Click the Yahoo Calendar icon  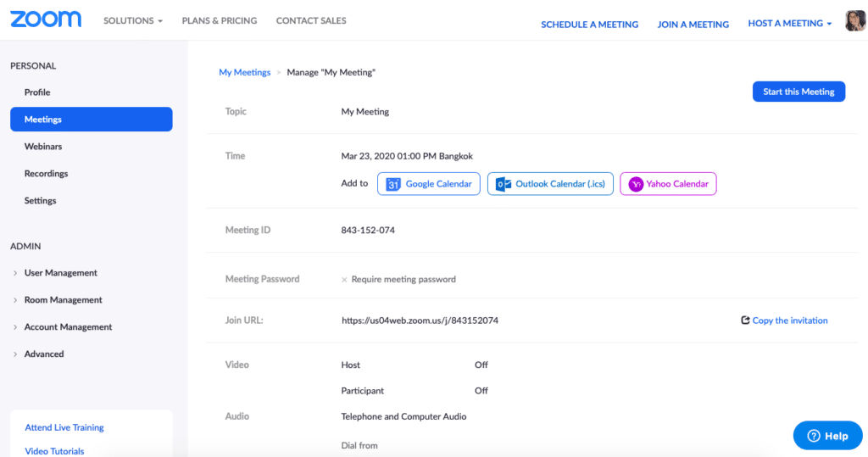point(636,184)
